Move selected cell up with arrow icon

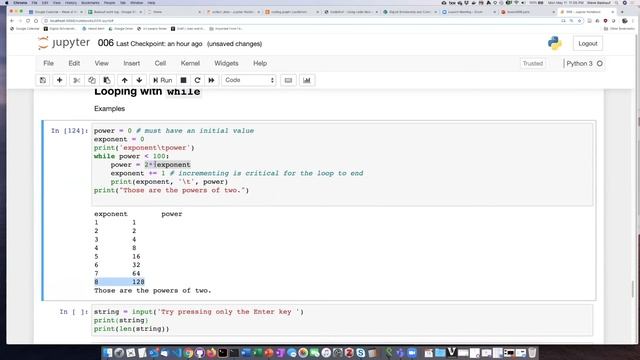tap(124, 80)
